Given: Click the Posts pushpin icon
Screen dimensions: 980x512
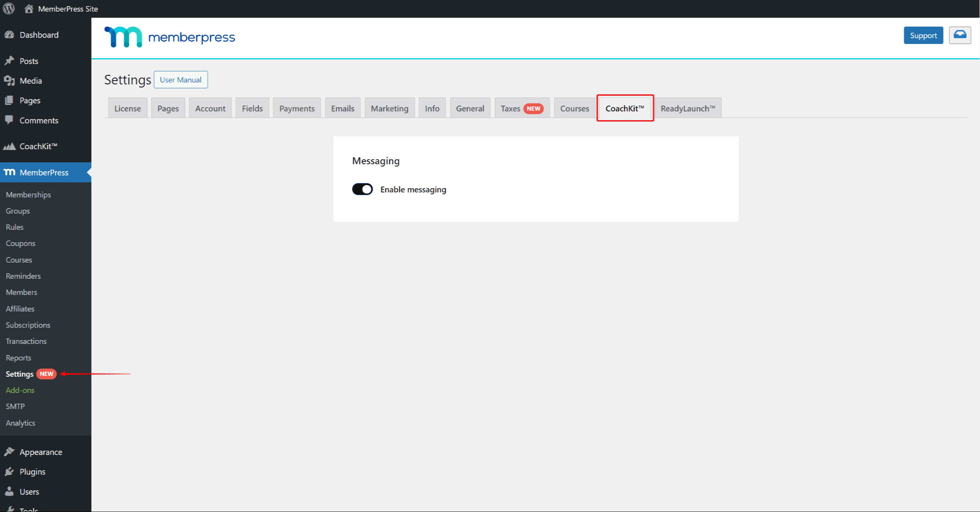Looking at the screenshot, I should tap(9, 61).
